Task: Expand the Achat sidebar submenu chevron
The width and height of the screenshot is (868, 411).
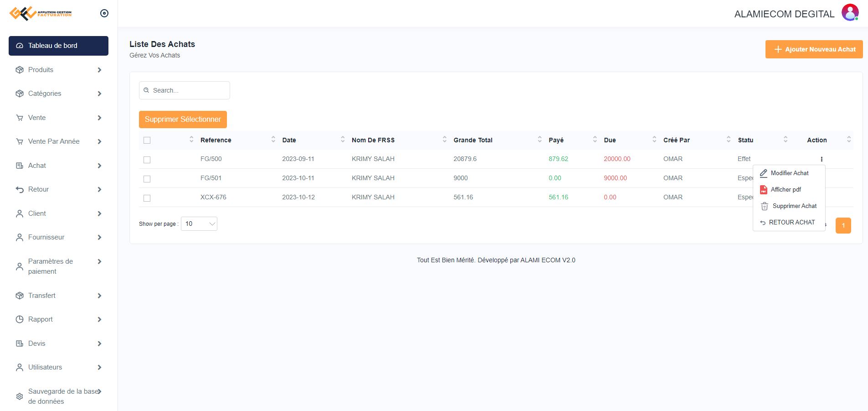Action: point(99,166)
